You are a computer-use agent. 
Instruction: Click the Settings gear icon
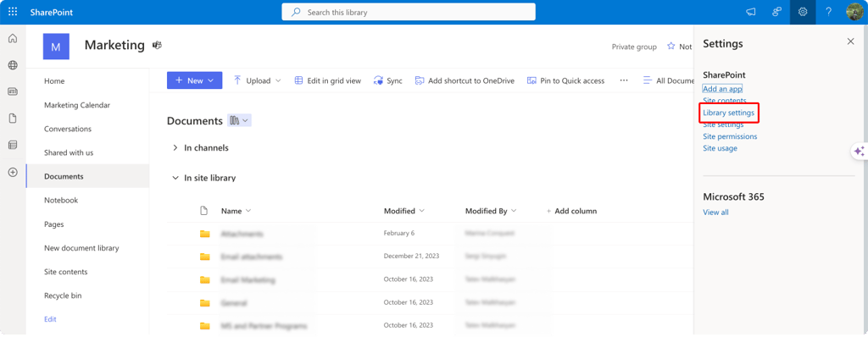click(803, 12)
